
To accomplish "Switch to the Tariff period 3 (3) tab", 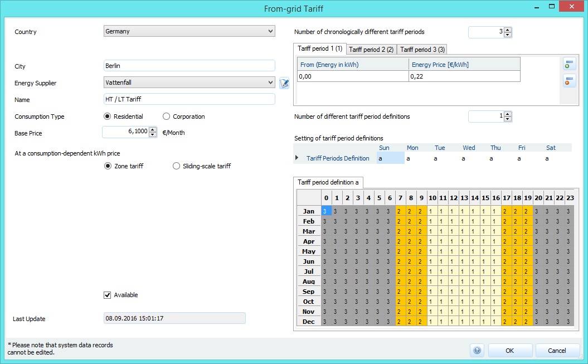I will 422,50.
